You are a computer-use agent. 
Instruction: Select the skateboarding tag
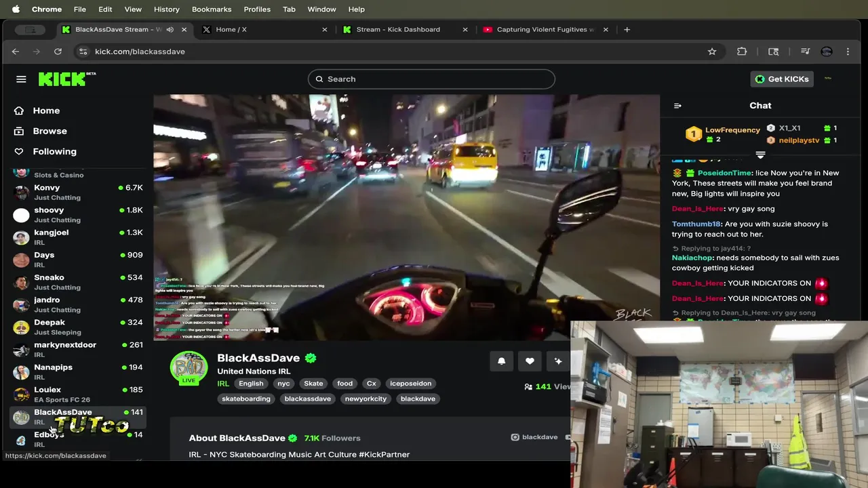246,399
